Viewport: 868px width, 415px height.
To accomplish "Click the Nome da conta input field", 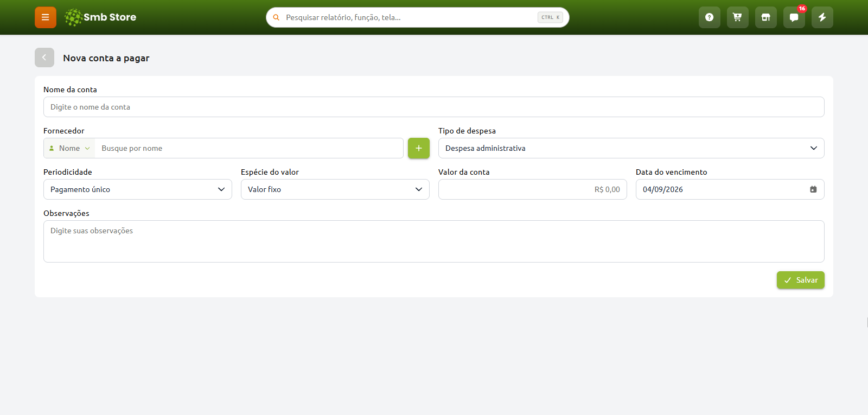I will pyautogui.click(x=434, y=107).
